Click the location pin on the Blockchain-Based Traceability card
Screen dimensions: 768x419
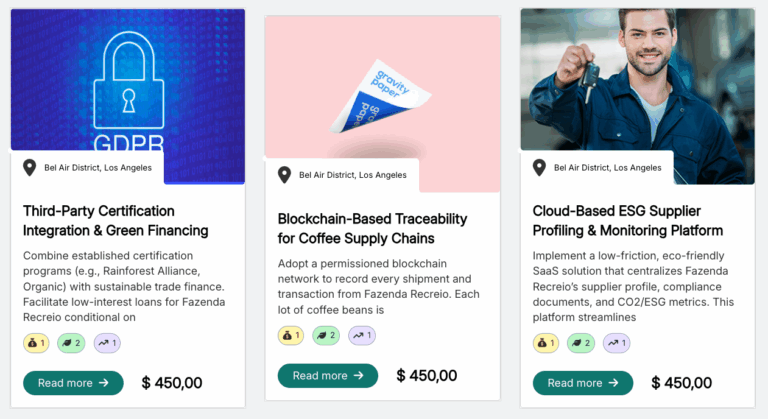285,174
